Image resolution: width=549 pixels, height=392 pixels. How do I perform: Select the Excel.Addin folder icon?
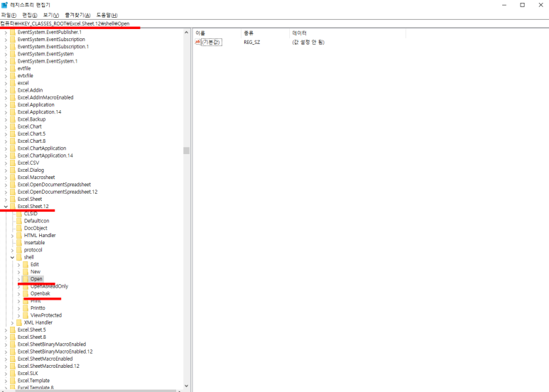point(13,90)
